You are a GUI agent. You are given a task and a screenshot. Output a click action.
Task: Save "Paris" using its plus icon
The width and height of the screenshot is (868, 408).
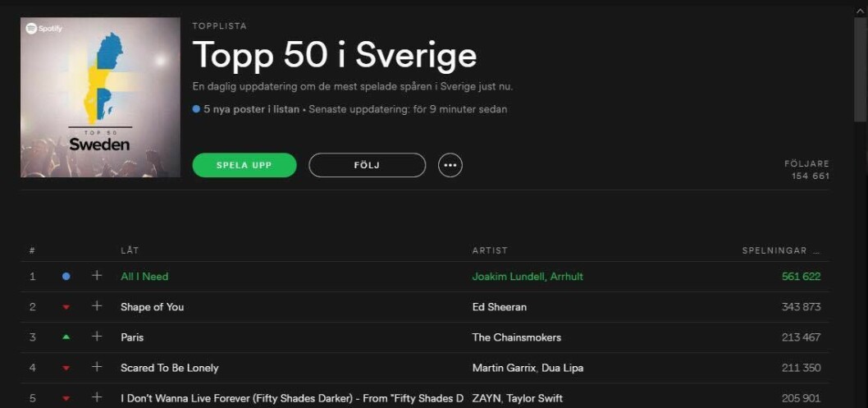[97, 337]
